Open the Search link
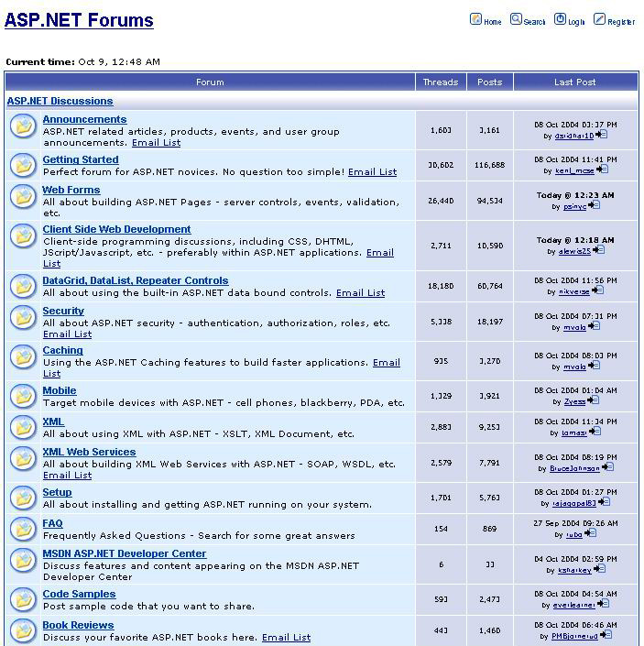644x646 pixels. [534, 22]
